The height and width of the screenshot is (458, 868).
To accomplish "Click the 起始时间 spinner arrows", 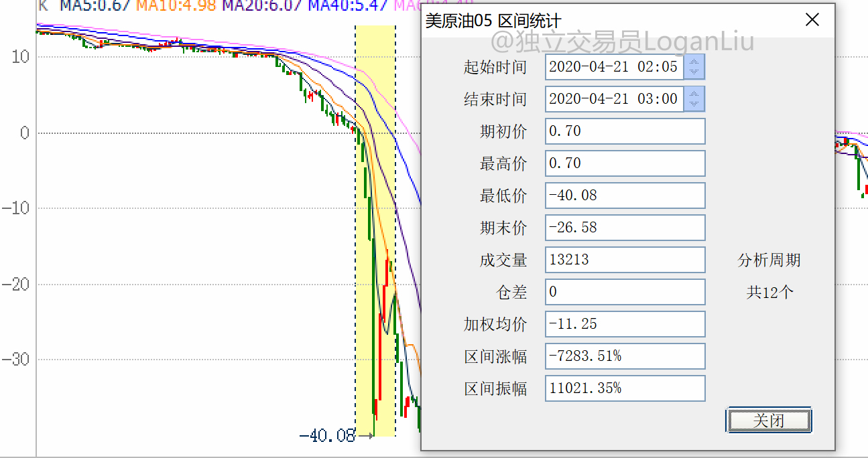I will [x=694, y=67].
